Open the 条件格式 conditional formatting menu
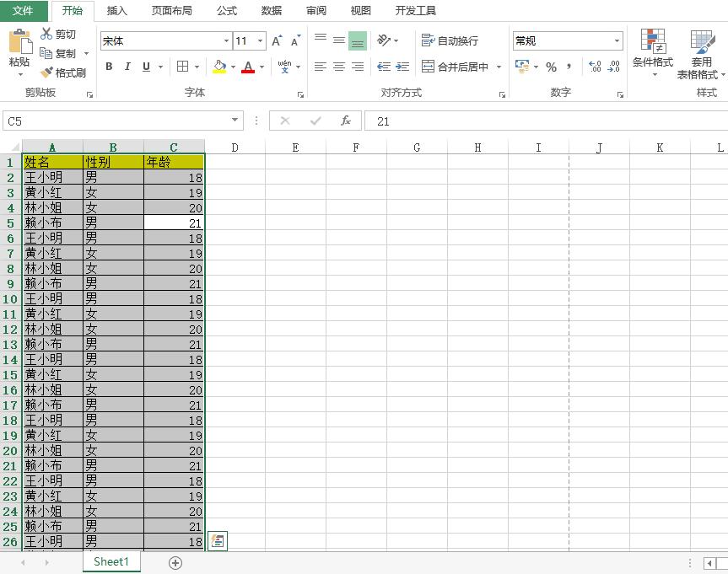This screenshot has width=728, height=574. coord(653,54)
